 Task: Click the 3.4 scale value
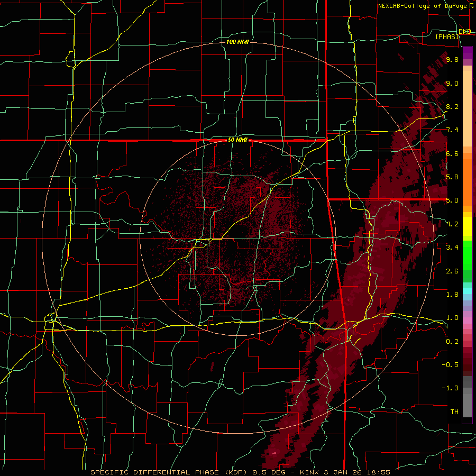pyautogui.click(x=452, y=248)
